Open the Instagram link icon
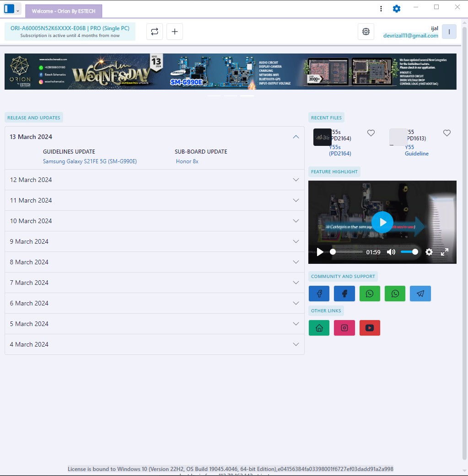The image size is (468, 476). tap(344, 328)
